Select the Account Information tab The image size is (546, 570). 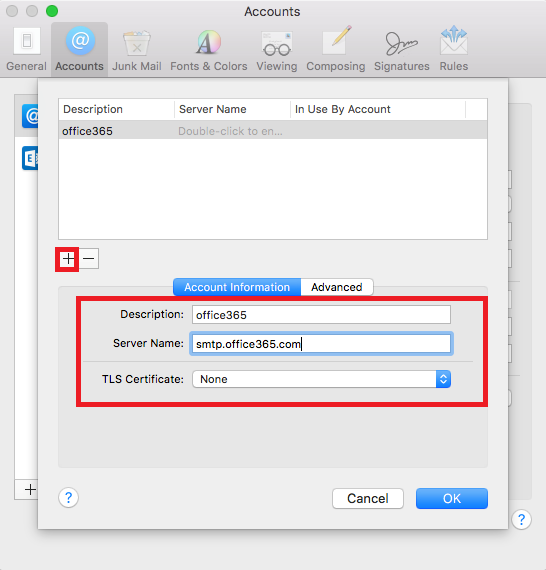point(237,287)
